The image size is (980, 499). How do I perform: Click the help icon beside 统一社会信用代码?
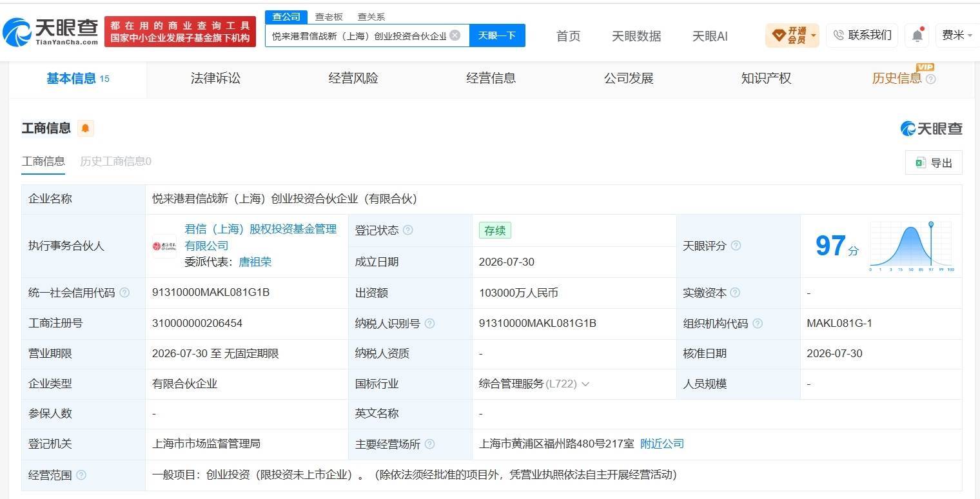(x=124, y=293)
